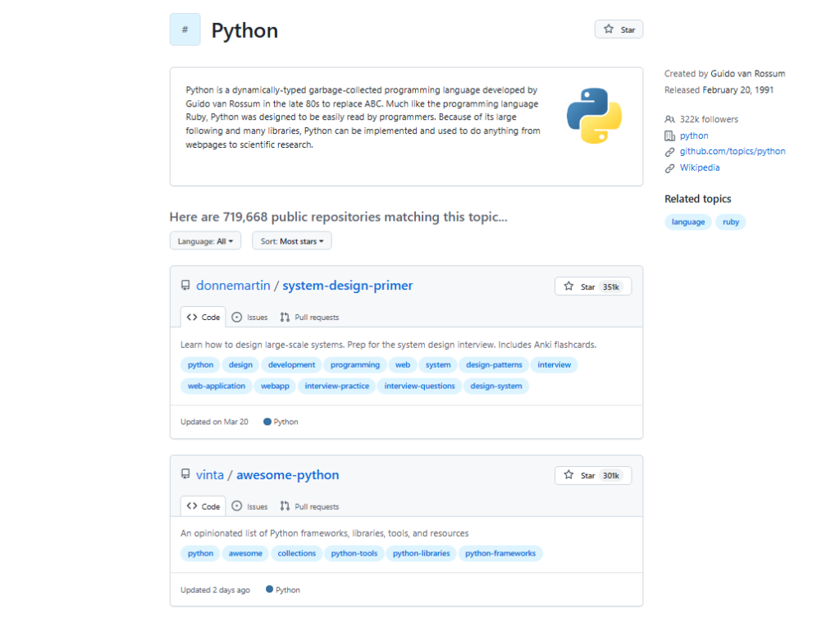
Task: Click python tag in system-design-primer card
Action: coord(200,365)
